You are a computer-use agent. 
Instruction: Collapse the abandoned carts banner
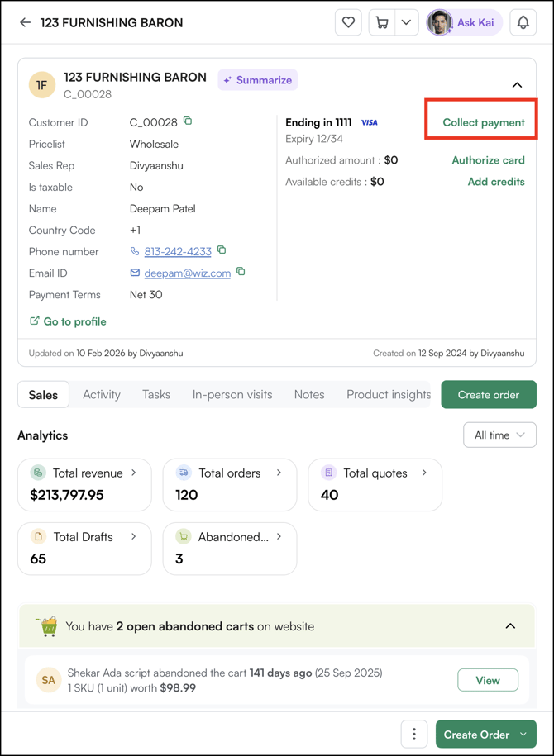coord(510,626)
